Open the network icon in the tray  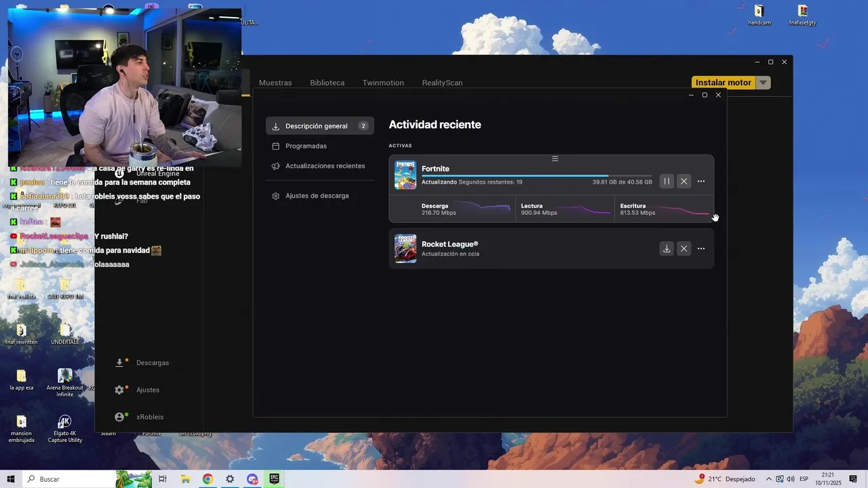[780, 479]
